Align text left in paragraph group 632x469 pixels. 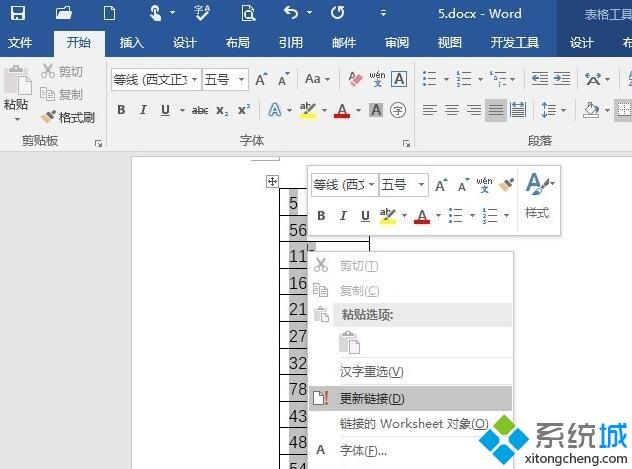tap(430, 110)
